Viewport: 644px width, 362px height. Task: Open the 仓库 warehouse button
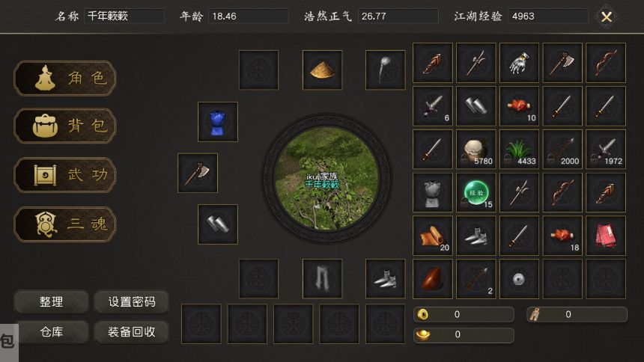point(52,331)
